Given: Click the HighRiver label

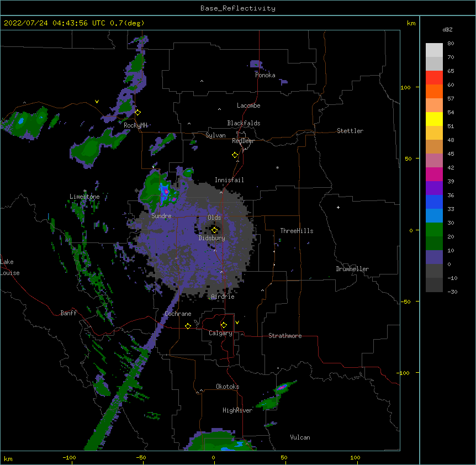Looking at the screenshot, I should (x=237, y=410).
